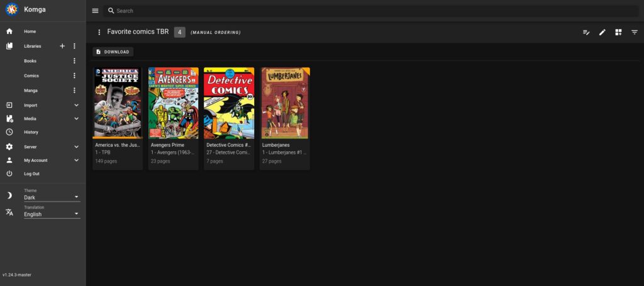Image resolution: width=644 pixels, height=286 pixels.
Task: Open the Libraries three-dot menu
Action: (x=74, y=46)
